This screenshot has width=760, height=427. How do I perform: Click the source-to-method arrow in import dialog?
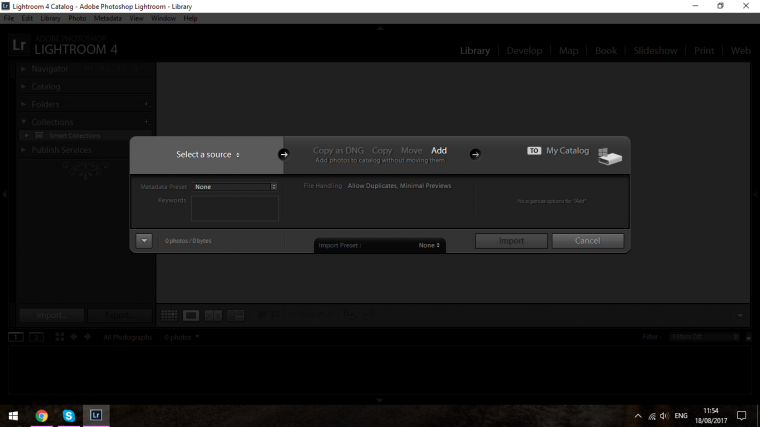(284, 155)
